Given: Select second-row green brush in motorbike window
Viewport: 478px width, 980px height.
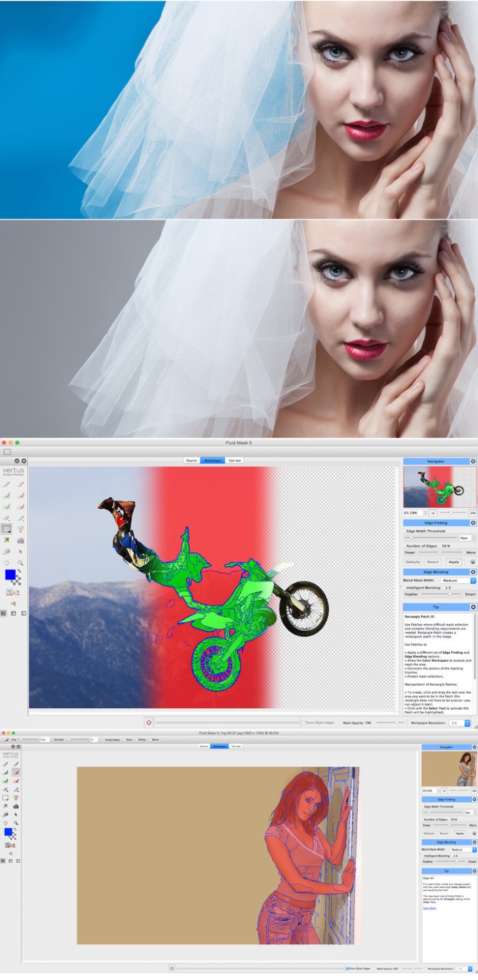Looking at the screenshot, I should coord(6,496).
